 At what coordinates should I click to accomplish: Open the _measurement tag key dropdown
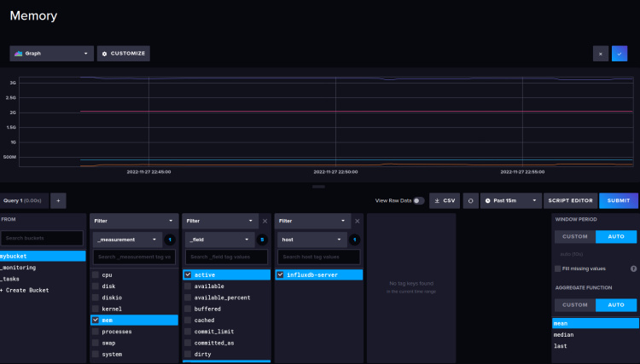coord(126,240)
